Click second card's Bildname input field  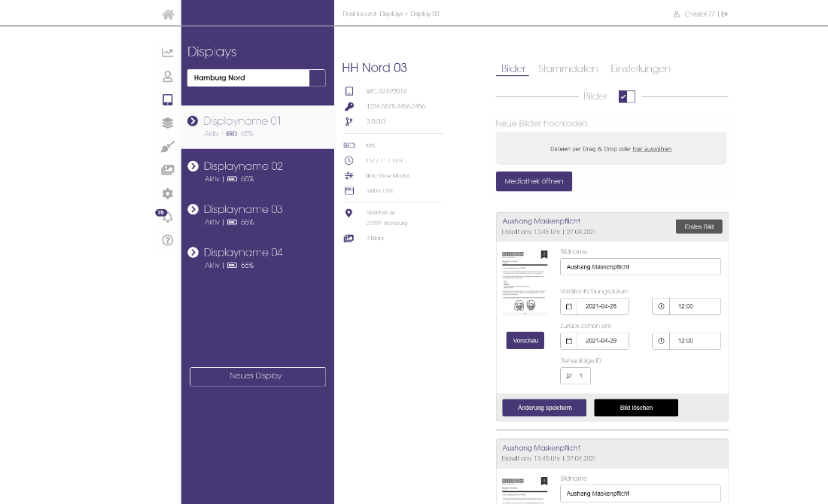click(x=641, y=493)
